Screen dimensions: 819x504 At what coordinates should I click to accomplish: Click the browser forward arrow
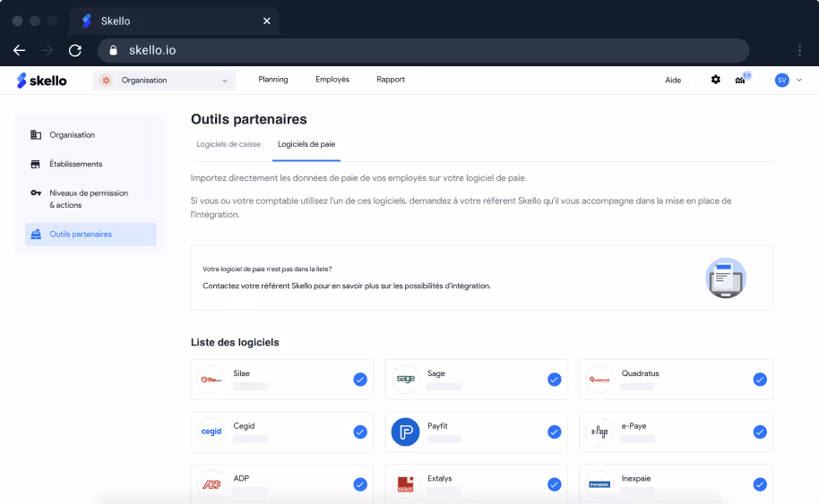pyautogui.click(x=47, y=50)
